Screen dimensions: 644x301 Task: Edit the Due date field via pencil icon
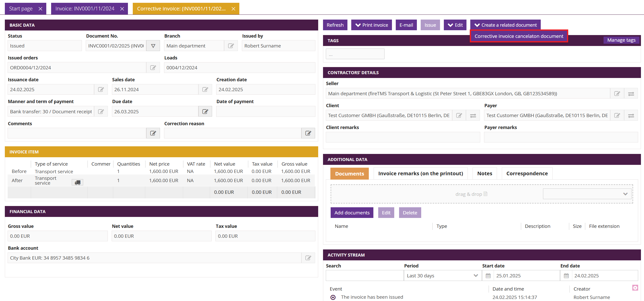point(205,112)
